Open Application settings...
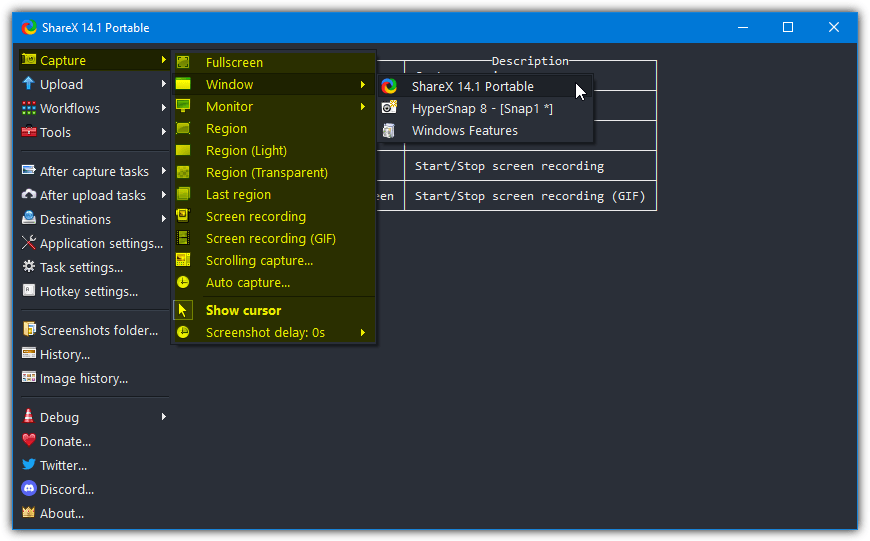 [93, 243]
